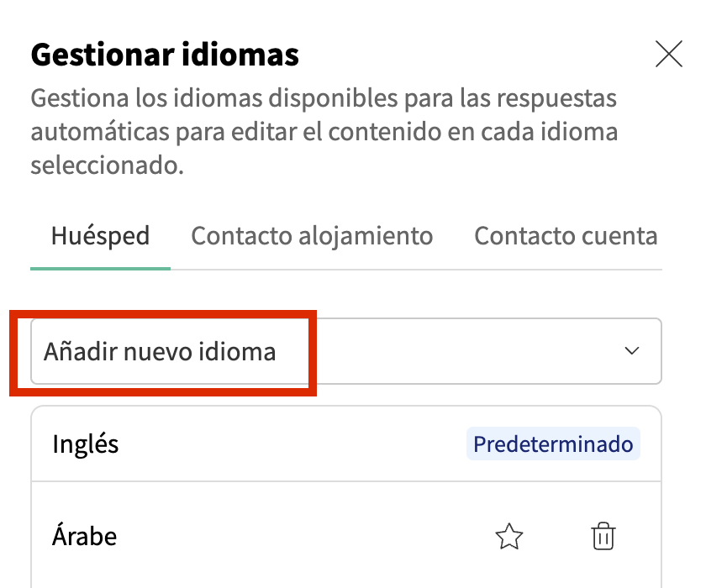Close the Gestionar idiomas dialog
This screenshot has height=588, width=706.
click(668, 55)
